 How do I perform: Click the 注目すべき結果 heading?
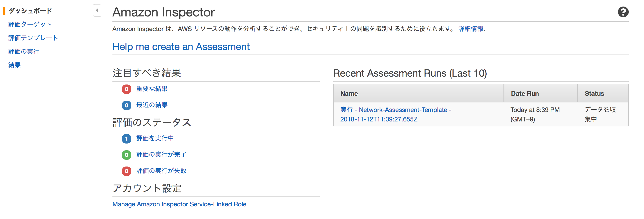(147, 73)
